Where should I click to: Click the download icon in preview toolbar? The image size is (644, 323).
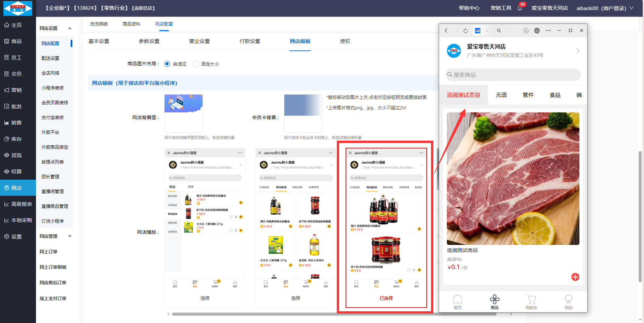(x=526, y=31)
